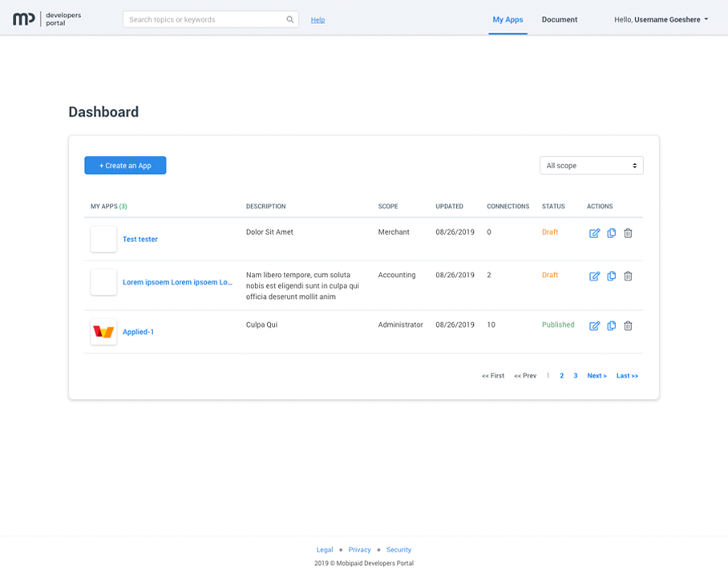Click the Prev page link
Viewport: 728px width, 577px height.
pyautogui.click(x=525, y=376)
